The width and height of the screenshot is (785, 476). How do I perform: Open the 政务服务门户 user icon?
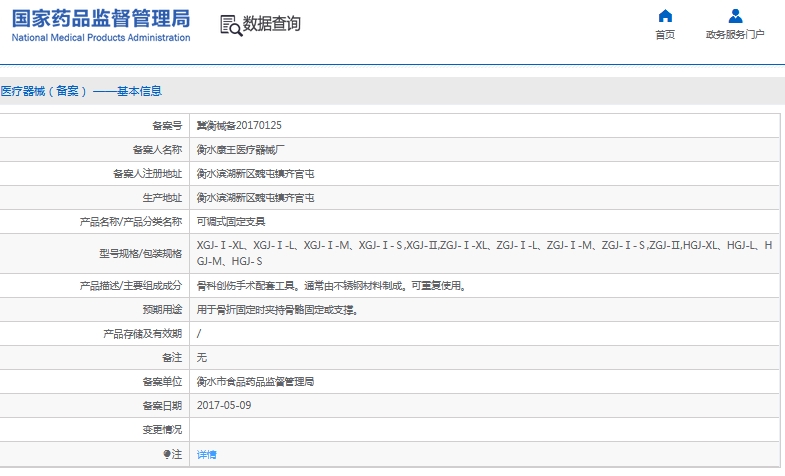(735, 16)
